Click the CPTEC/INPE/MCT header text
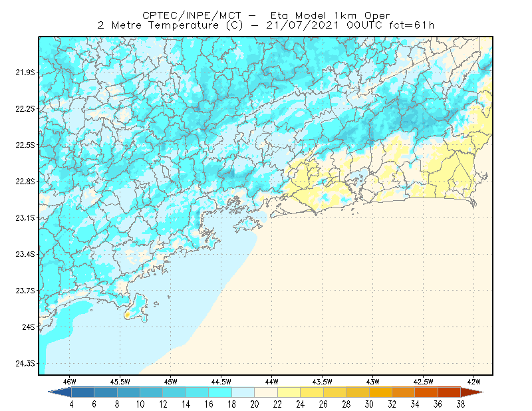The height and width of the screenshot is (411, 532). (192, 15)
